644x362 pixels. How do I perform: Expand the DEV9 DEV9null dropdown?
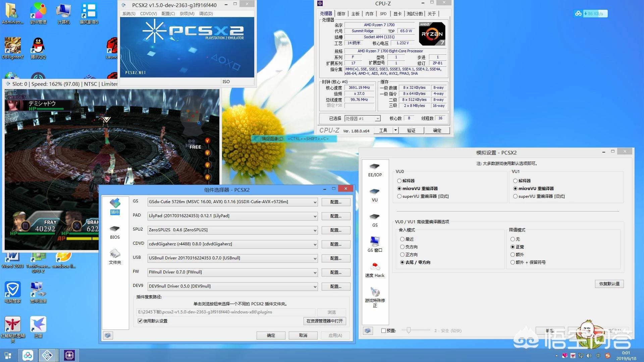pos(315,287)
